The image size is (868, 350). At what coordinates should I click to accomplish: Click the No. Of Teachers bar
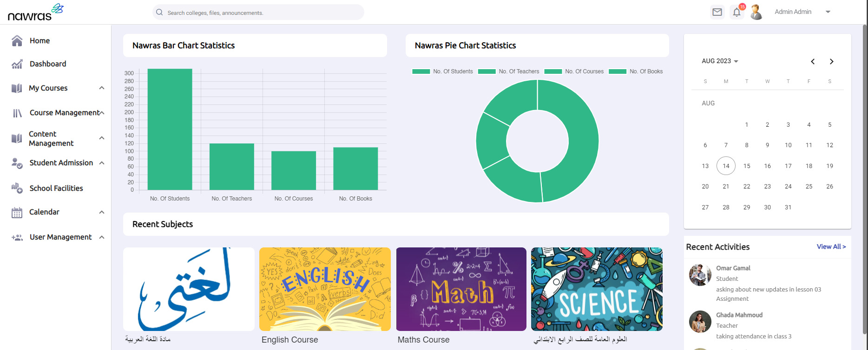[x=232, y=167]
